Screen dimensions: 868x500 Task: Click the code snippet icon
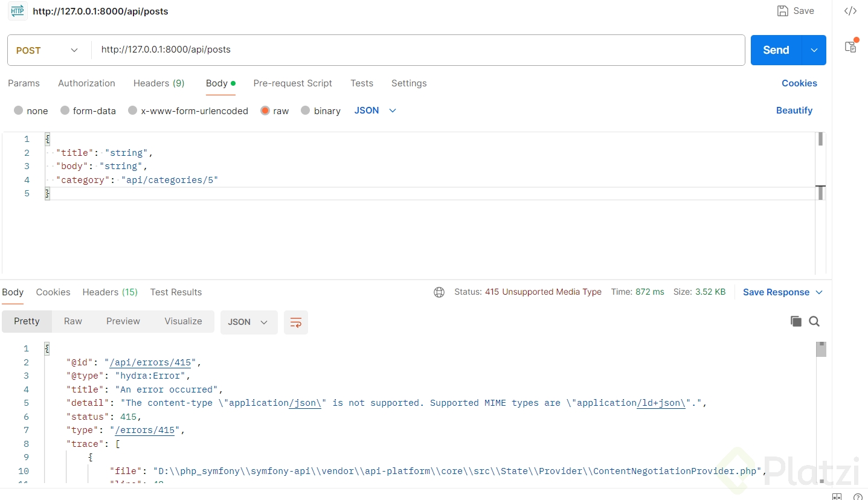coord(850,11)
